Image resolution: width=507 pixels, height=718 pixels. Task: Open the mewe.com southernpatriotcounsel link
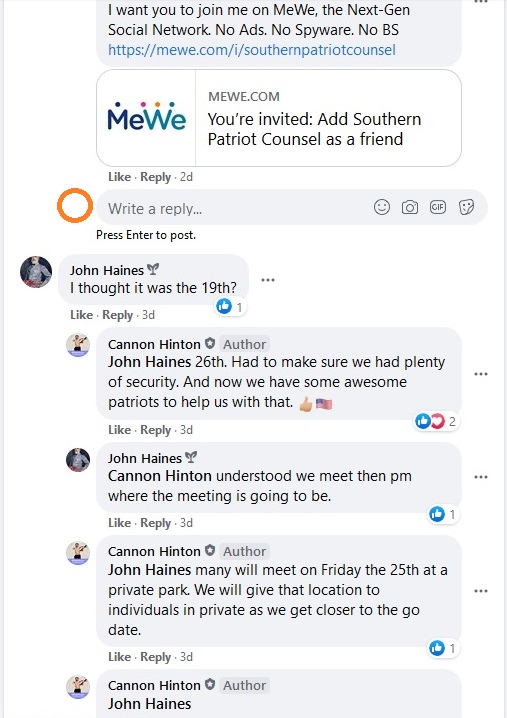pyautogui.click(x=251, y=50)
